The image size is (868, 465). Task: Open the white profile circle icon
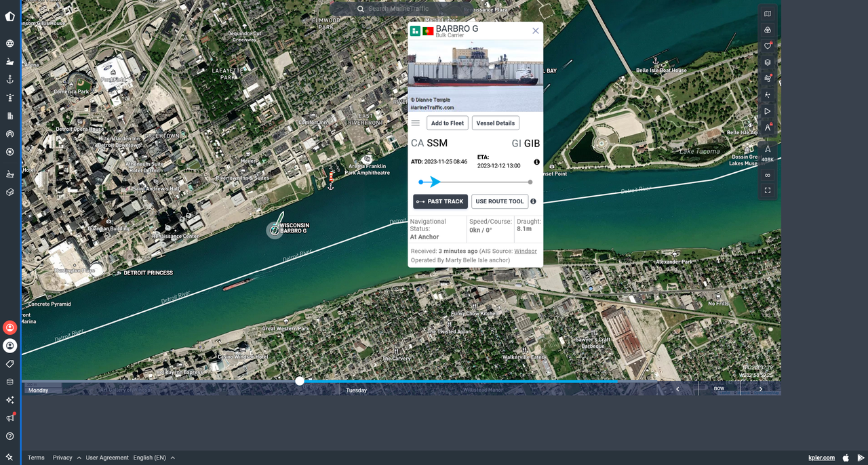[10, 346]
